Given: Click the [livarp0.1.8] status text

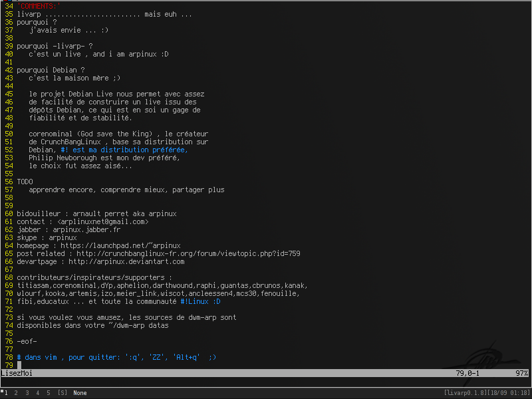Looking at the screenshot, I should point(465,393).
